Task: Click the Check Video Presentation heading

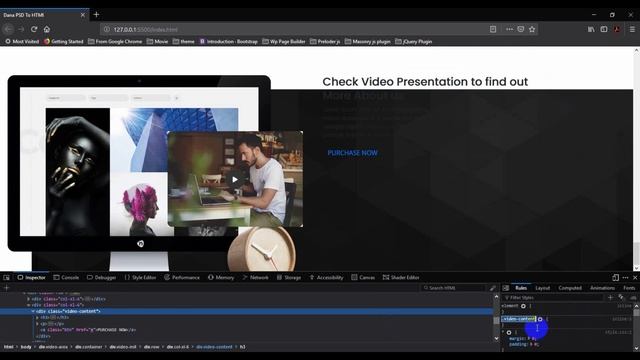Action: tap(425, 82)
